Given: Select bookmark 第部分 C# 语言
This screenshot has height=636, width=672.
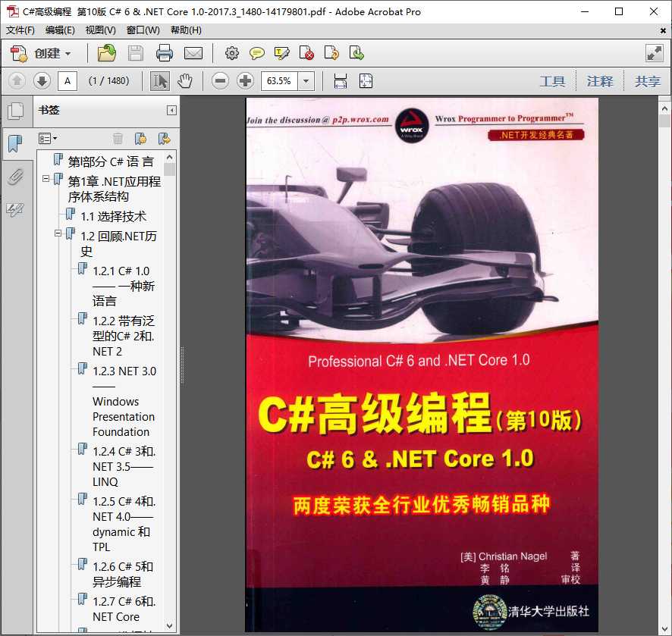Looking at the screenshot, I should [x=111, y=161].
